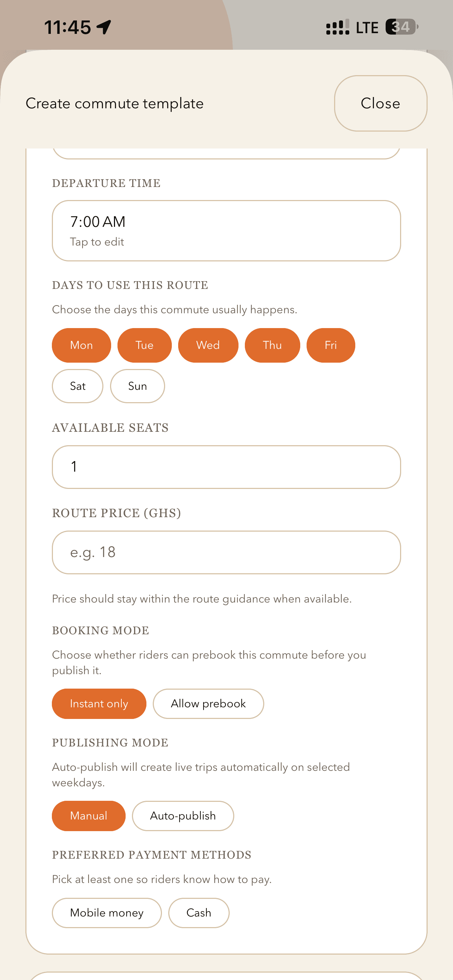Close the Create commute template sheet

coord(380,103)
